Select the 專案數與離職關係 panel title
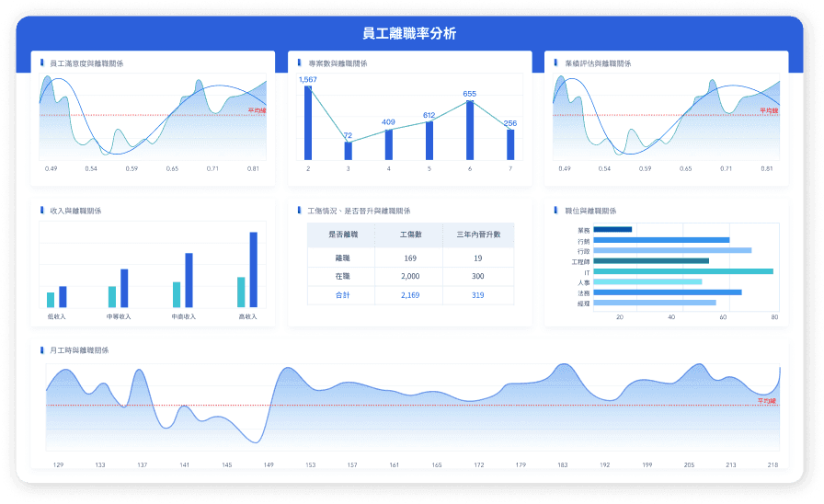824x504 pixels. (x=338, y=63)
